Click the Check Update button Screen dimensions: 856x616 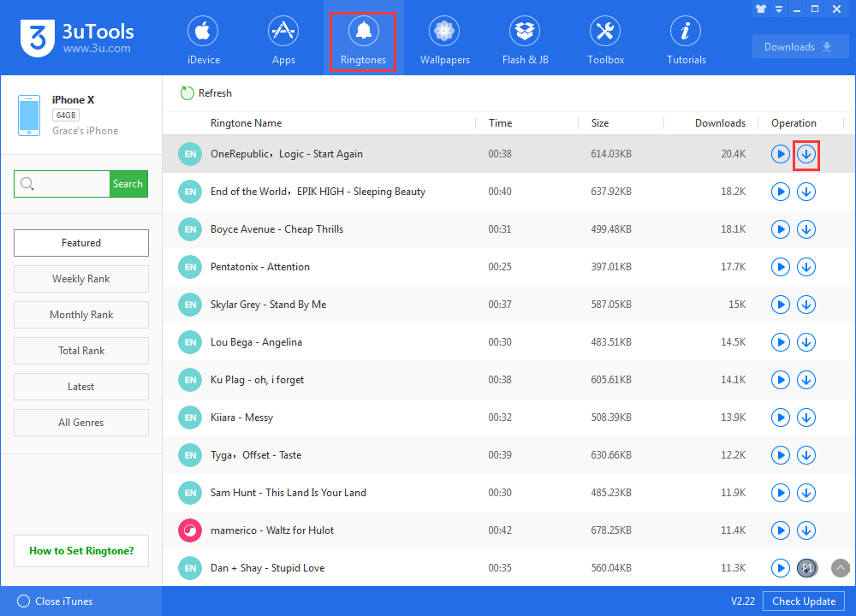[x=804, y=601]
